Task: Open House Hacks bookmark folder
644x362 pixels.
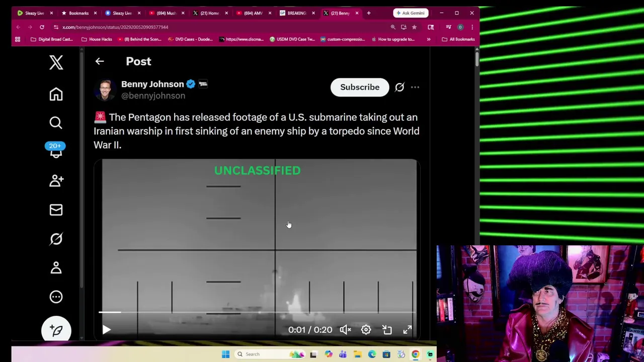Action: [x=97, y=39]
